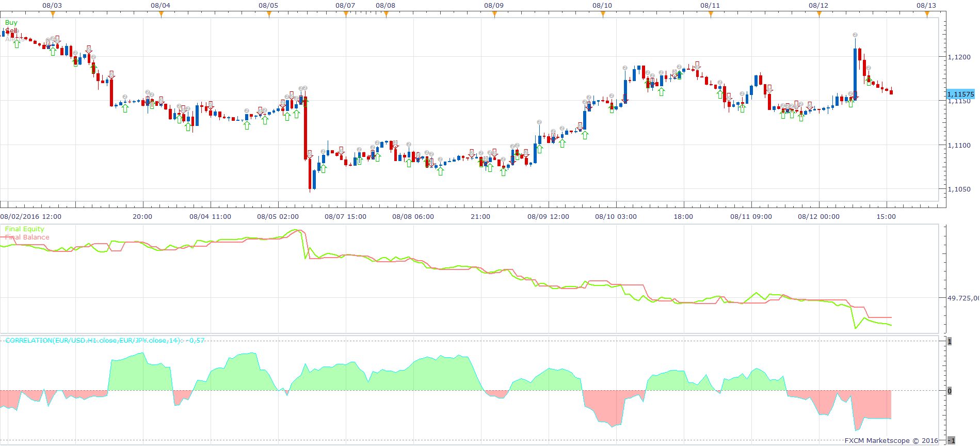This screenshot has height=446, width=980.
Task: Click the 08/04 day marker triangle
Action: pos(161,14)
